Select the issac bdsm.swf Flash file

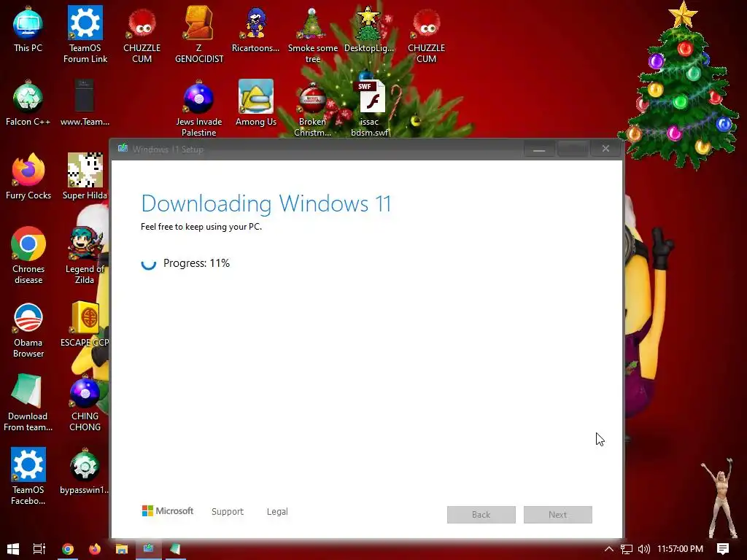pyautogui.click(x=369, y=109)
